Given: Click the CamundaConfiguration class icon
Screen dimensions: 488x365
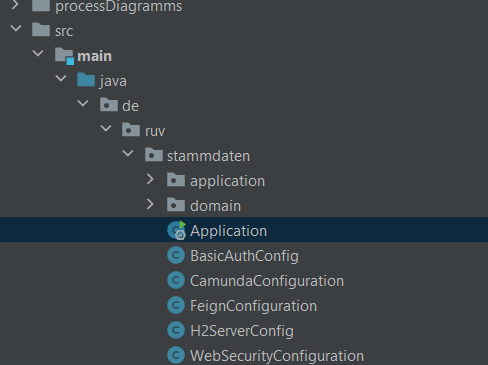Looking at the screenshot, I should tap(176, 280).
